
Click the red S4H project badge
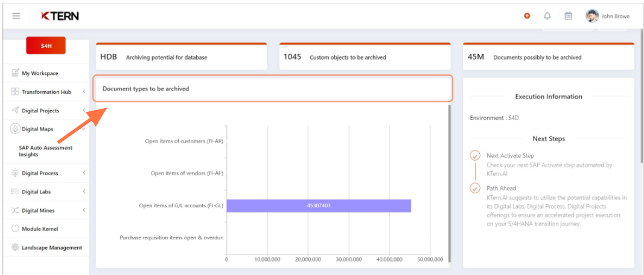tap(46, 46)
